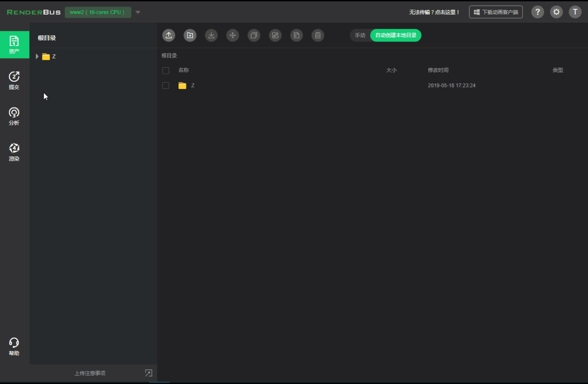This screenshot has width=588, height=384.
Task: Check the box next to folder Z
Action: pyautogui.click(x=166, y=85)
